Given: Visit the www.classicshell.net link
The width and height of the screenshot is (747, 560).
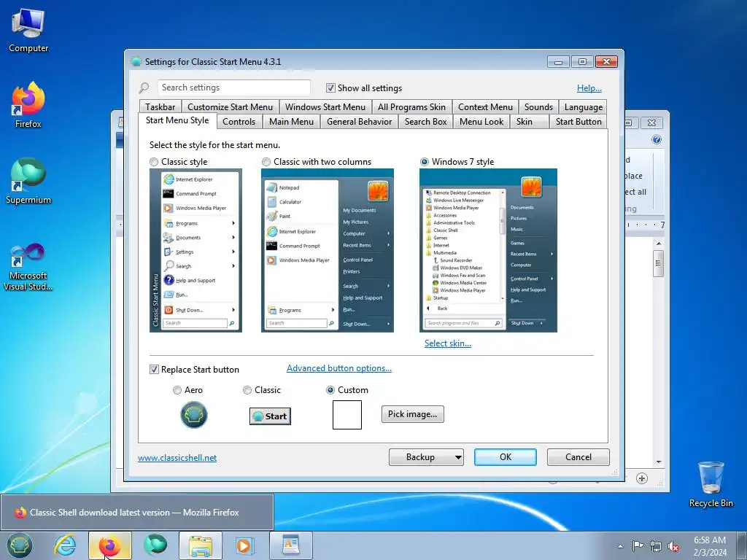Looking at the screenshot, I should pyautogui.click(x=177, y=458).
